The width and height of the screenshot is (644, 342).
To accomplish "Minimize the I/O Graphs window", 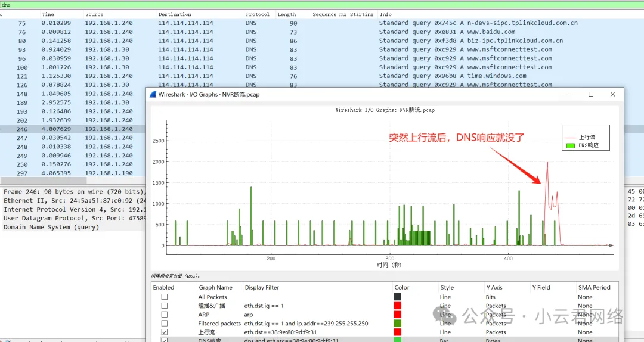I will point(570,94).
